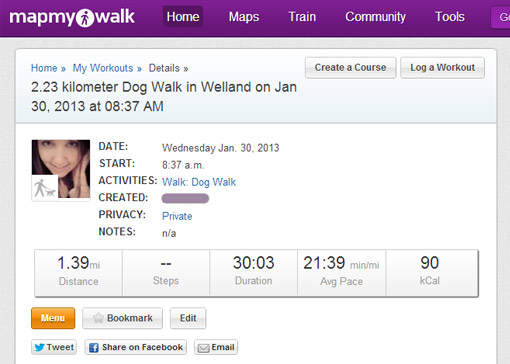Screen dimensions: 510x364
Task: Change privacy via the Private link
Action: point(177,216)
